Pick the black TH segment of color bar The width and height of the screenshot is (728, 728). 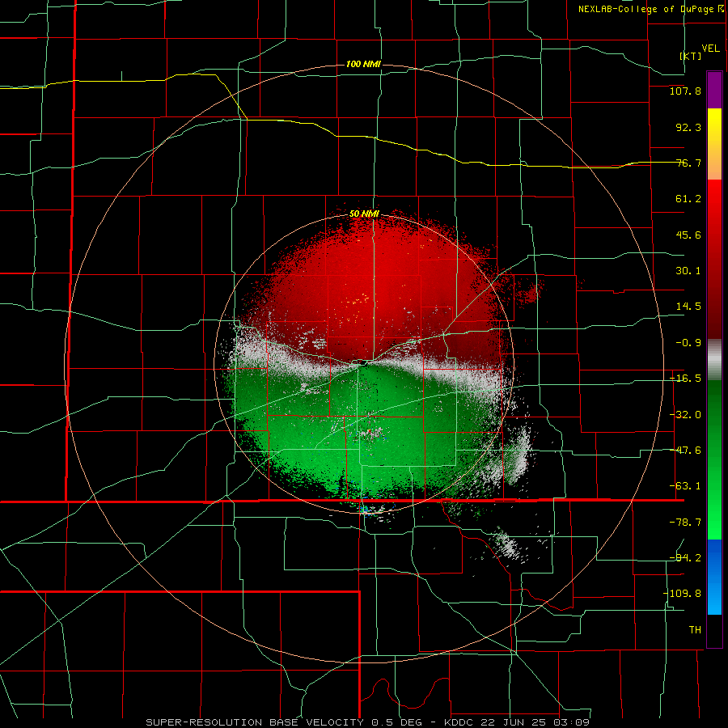714,630
